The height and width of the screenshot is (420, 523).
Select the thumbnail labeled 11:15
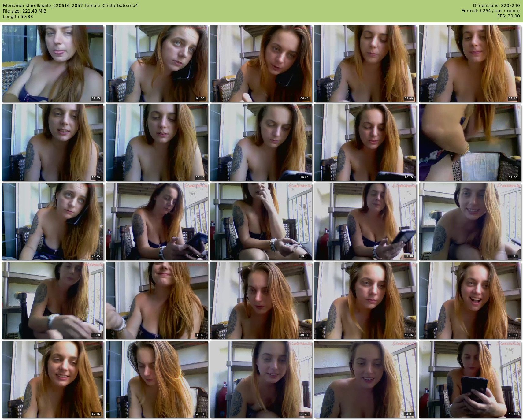click(x=470, y=64)
